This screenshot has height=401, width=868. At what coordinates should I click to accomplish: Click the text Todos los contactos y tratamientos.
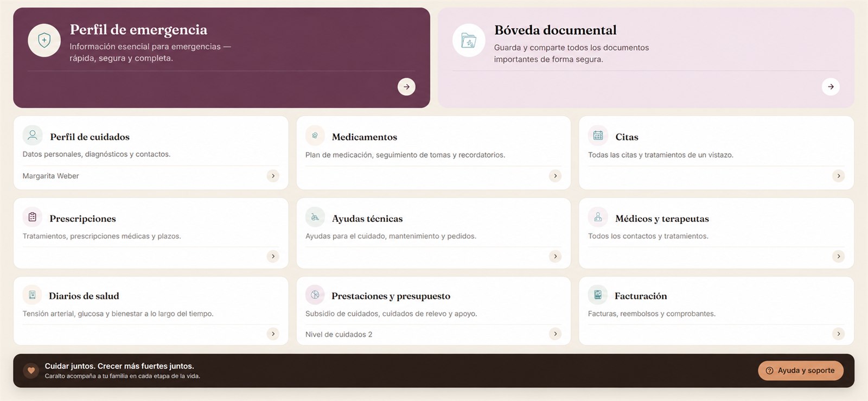click(x=648, y=236)
